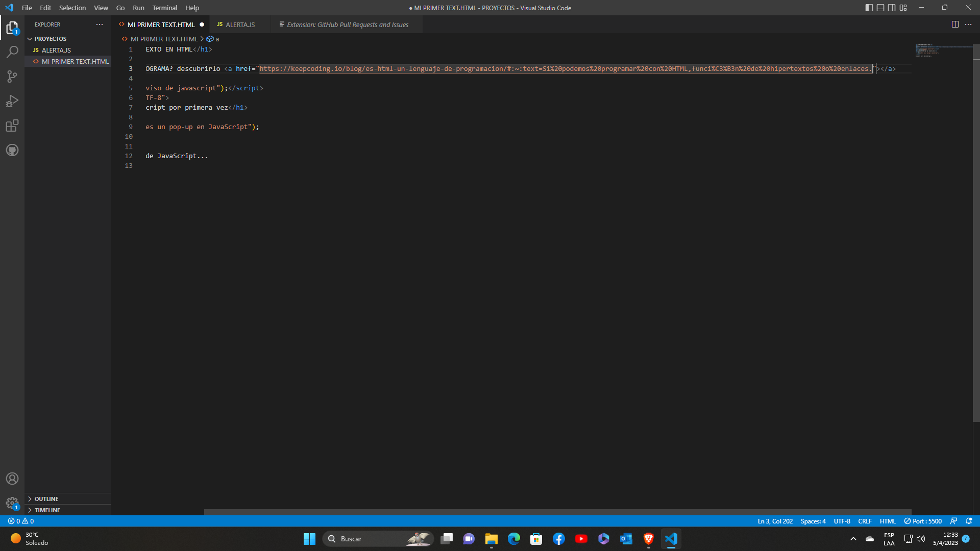Click feedback icon in status bar
The height and width of the screenshot is (551, 980).
(953, 521)
